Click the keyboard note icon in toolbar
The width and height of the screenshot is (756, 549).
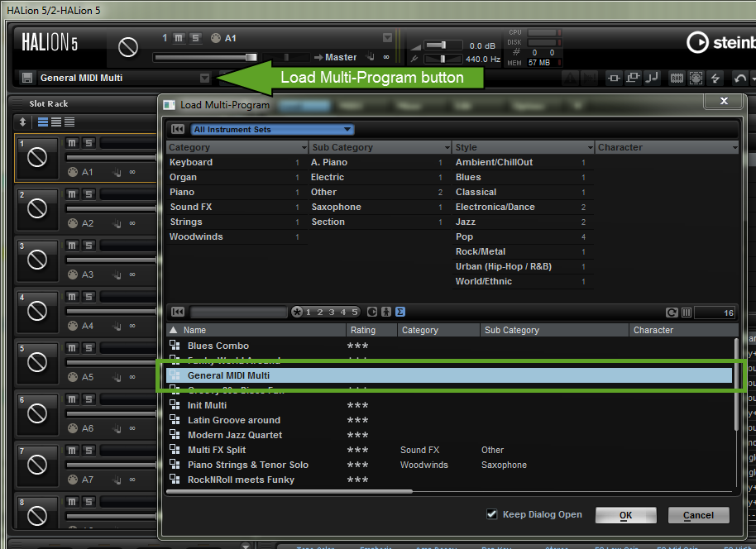(x=652, y=78)
